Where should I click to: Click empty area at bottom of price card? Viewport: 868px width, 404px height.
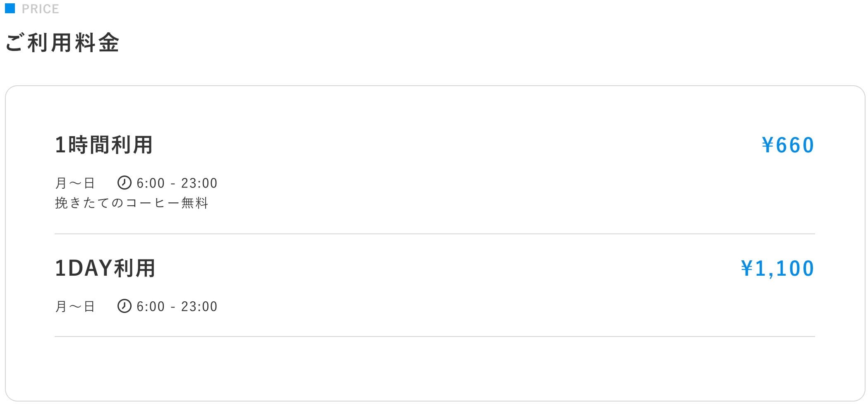[434, 368]
